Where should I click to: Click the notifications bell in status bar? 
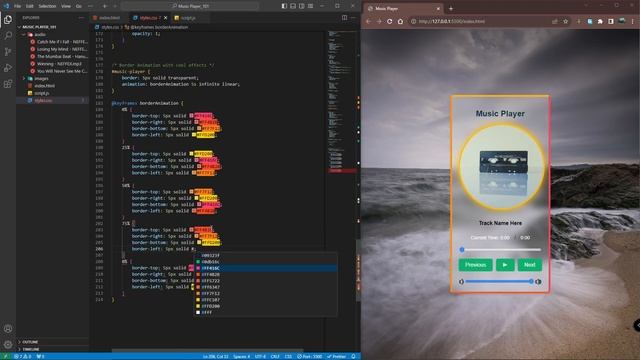tap(353, 356)
